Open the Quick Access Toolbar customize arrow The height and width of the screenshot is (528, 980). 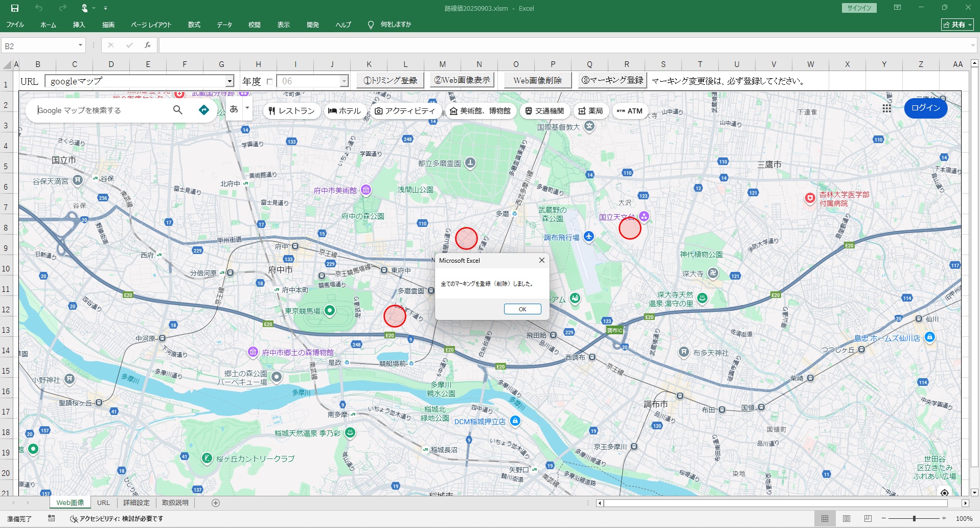pos(105,8)
